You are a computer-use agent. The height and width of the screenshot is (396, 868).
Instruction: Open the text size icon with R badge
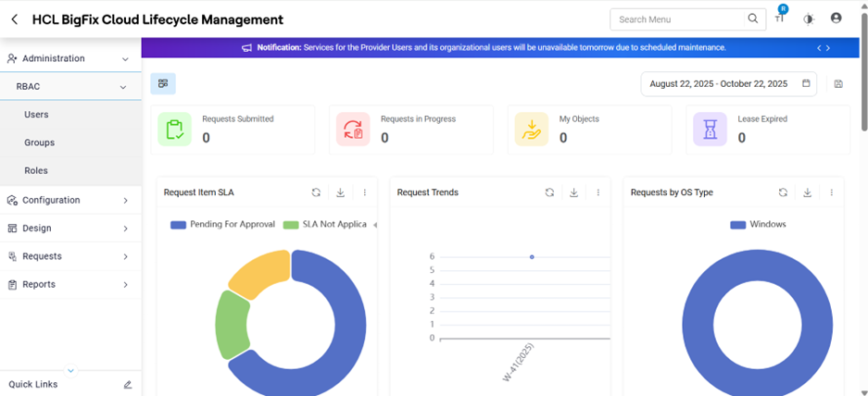click(x=781, y=17)
